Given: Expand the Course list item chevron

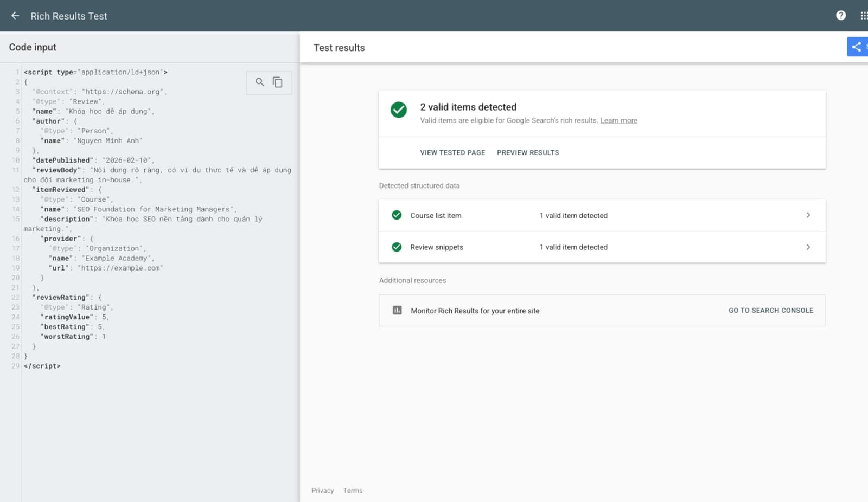Looking at the screenshot, I should (x=808, y=215).
